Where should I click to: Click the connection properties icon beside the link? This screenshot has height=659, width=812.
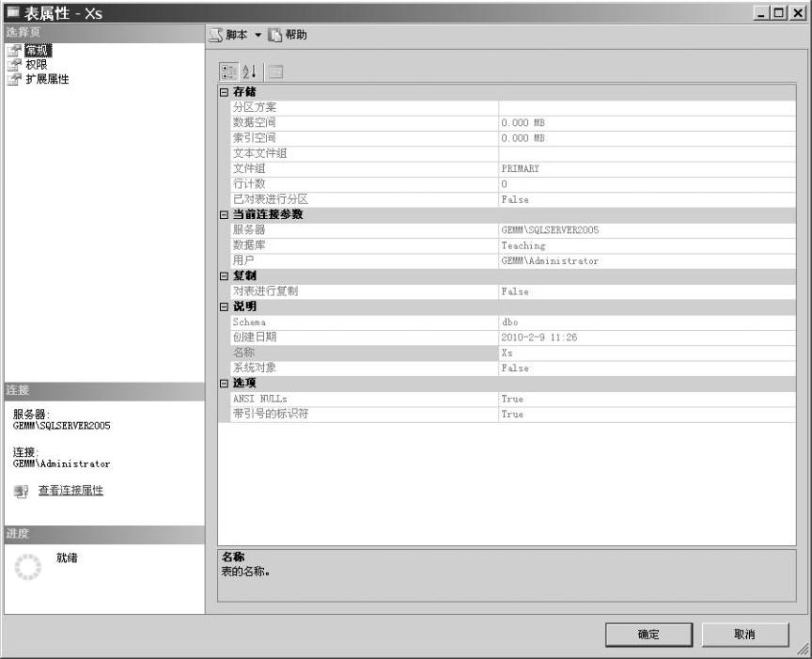[21, 491]
